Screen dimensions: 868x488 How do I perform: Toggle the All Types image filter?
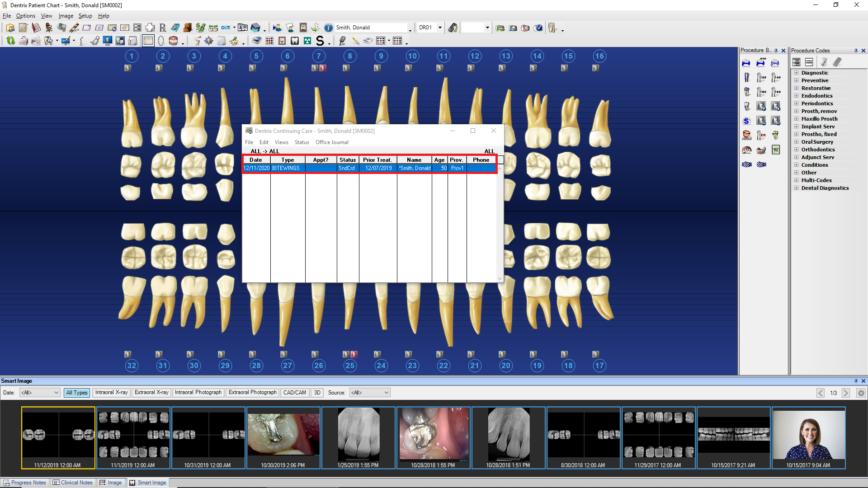click(77, 393)
